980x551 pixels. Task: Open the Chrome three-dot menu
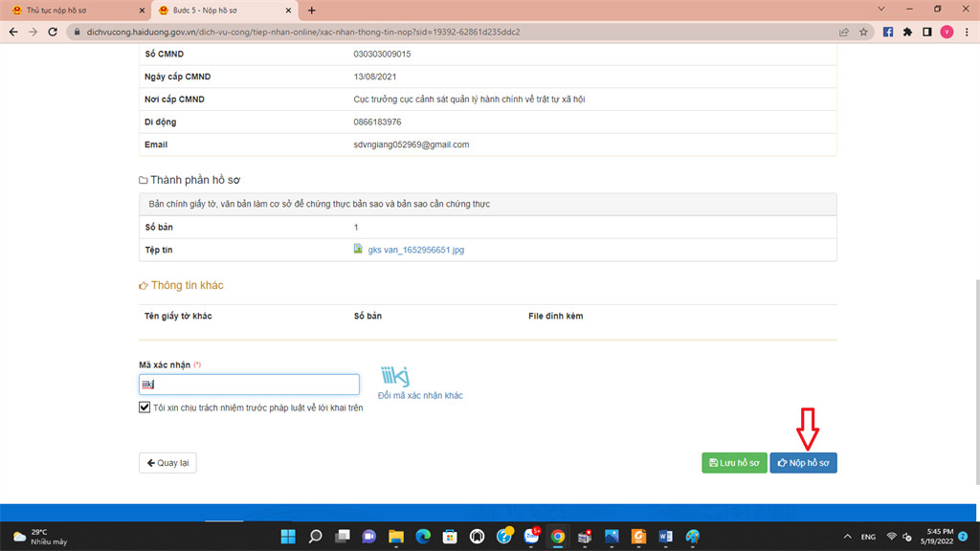(x=967, y=32)
